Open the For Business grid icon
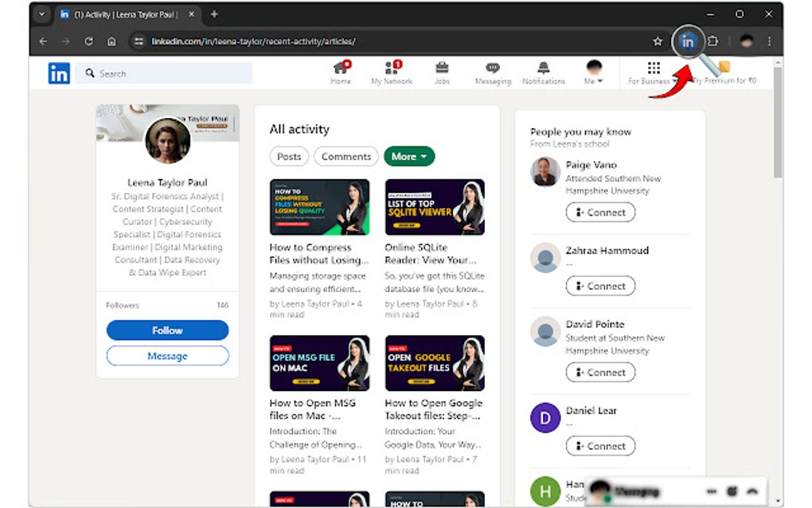This screenshot has height=508, width=812. coord(656,68)
